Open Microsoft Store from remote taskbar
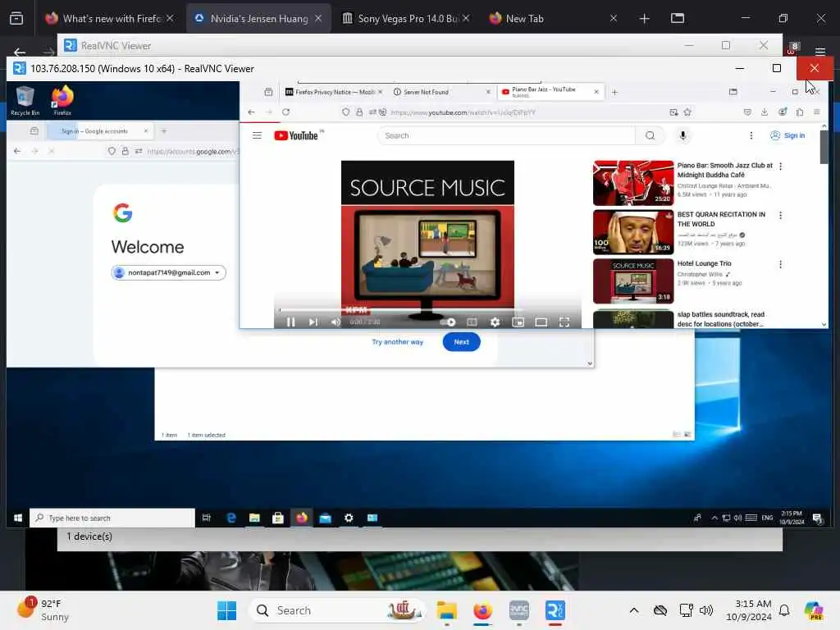The width and height of the screenshot is (840, 630). tap(278, 518)
